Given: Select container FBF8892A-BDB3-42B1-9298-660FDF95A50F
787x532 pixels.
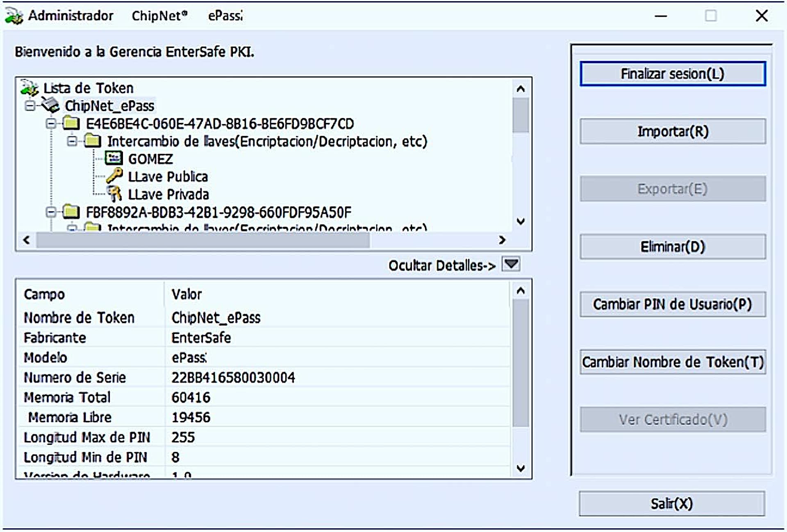Looking at the screenshot, I should click(218, 213).
